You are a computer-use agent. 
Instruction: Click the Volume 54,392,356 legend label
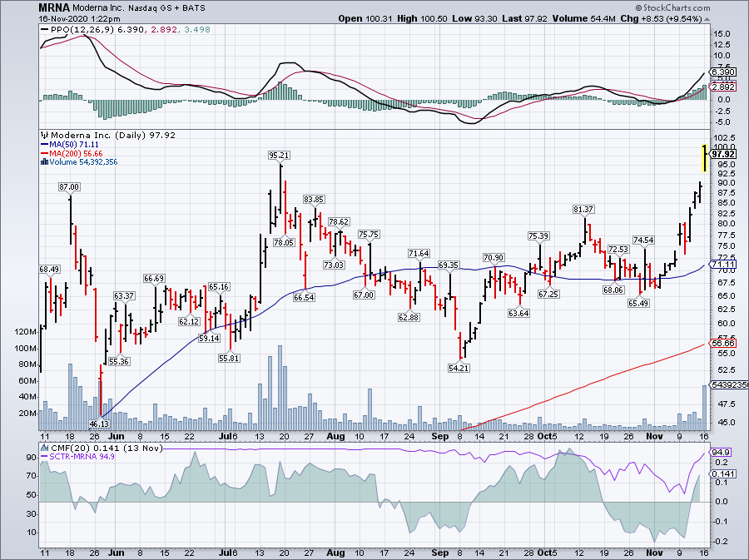pyautogui.click(x=83, y=161)
